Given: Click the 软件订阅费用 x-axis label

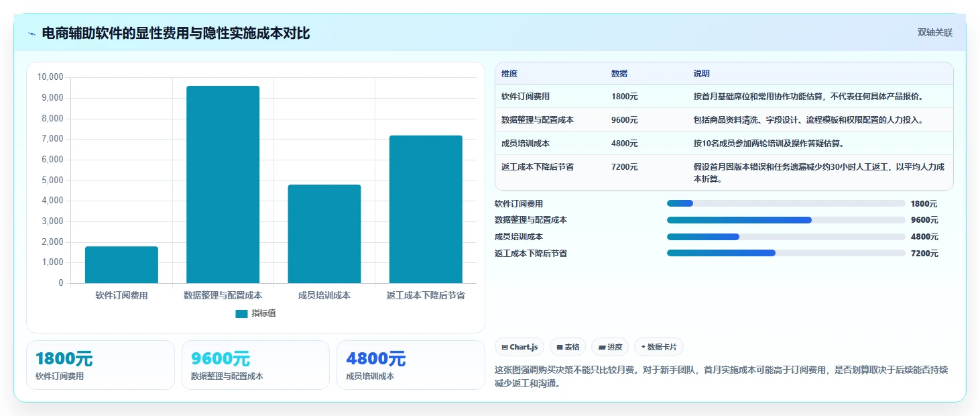Looking at the screenshot, I should click(121, 295).
